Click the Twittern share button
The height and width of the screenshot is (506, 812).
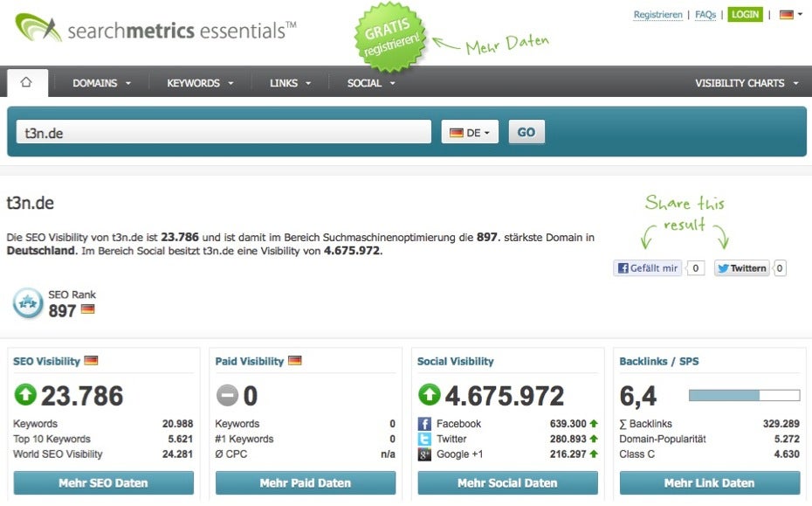pos(741,268)
